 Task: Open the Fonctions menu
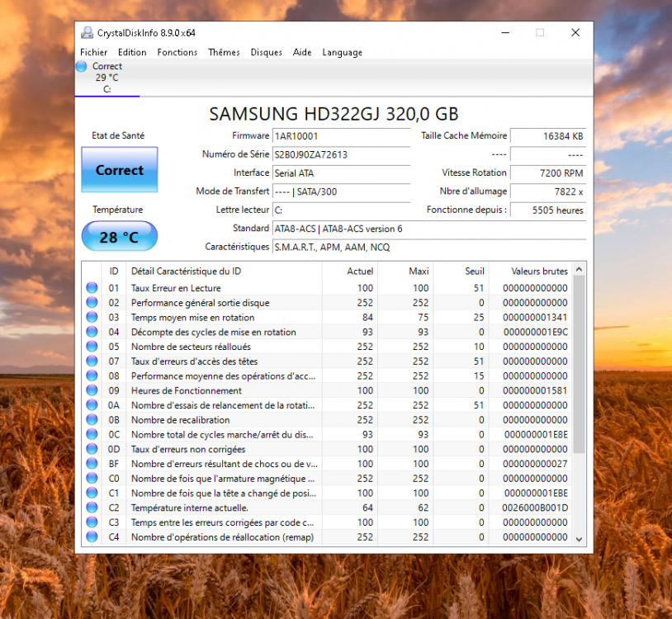coord(177,52)
